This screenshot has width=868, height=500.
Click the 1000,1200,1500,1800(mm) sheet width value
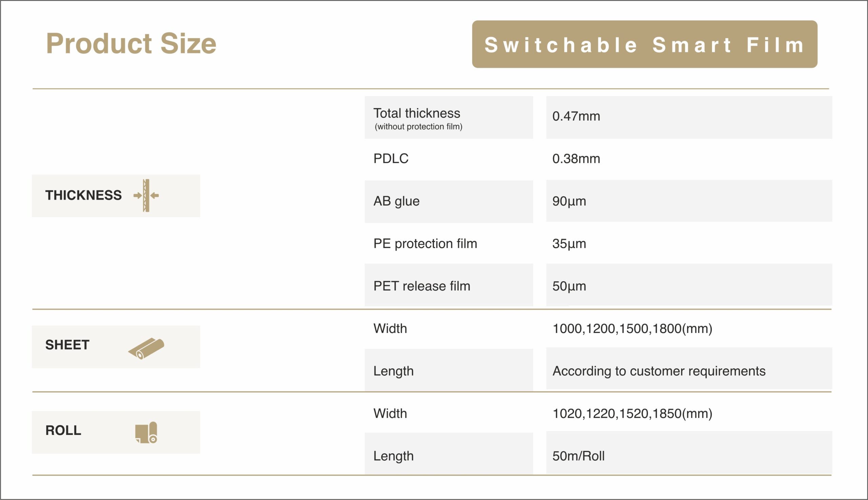click(632, 329)
